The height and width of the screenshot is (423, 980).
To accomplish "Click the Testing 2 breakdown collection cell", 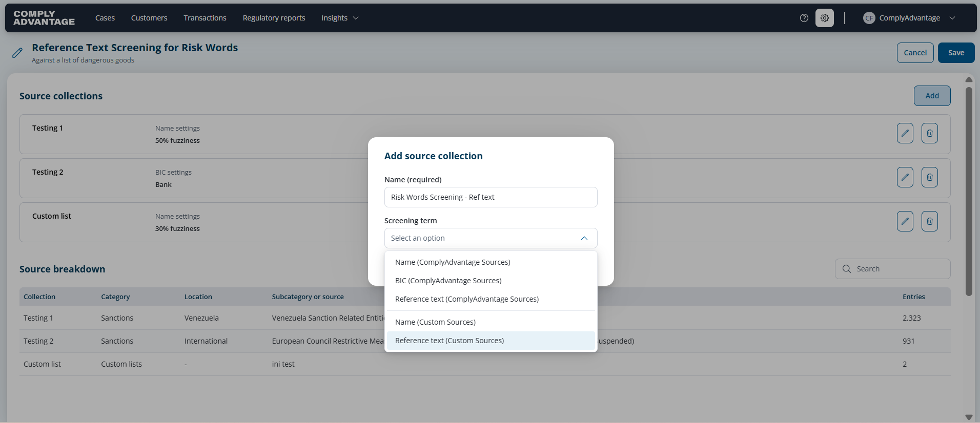I will 38,341.
